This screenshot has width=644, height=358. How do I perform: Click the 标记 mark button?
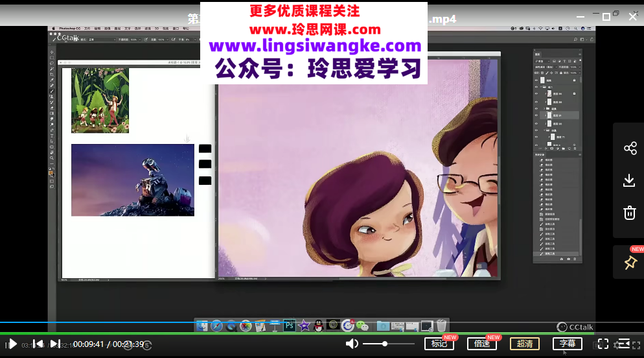439,344
